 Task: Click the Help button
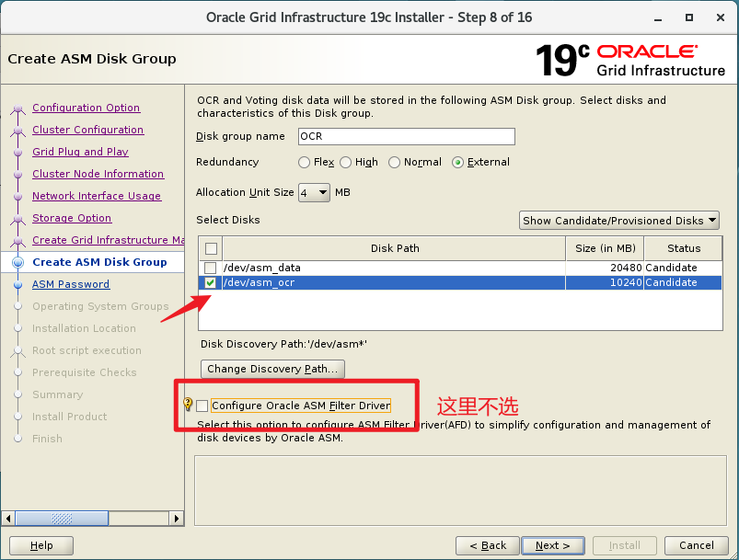pyautogui.click(x=41, y=545)
